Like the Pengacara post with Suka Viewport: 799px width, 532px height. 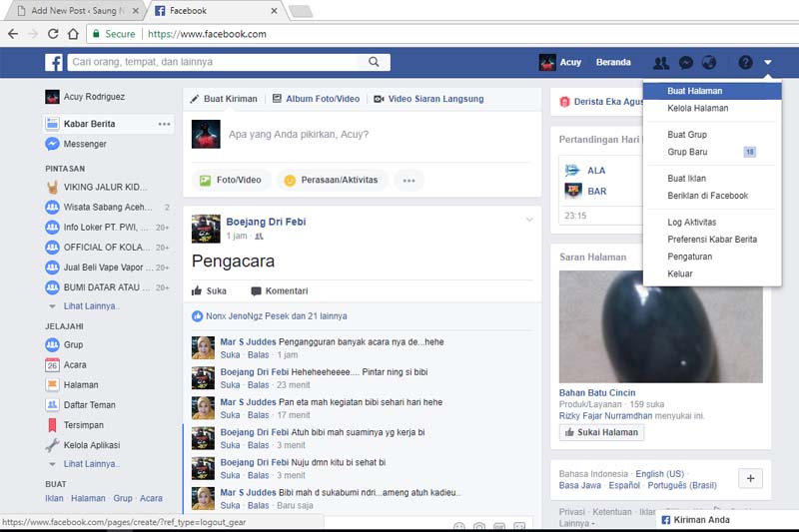coord(209,291)
